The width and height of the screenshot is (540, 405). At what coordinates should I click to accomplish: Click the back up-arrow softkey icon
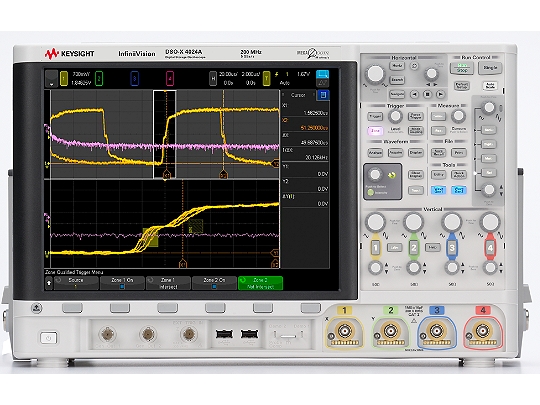(x=49, y=283)
